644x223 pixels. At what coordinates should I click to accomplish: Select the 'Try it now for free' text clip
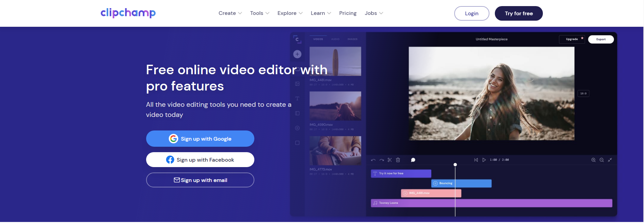[x=401, y=174]
